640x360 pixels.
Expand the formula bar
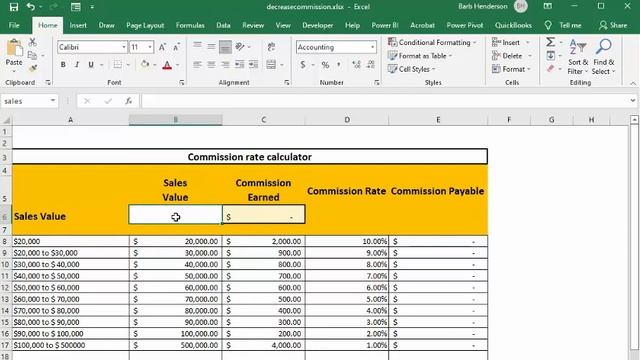pos(632,101)
